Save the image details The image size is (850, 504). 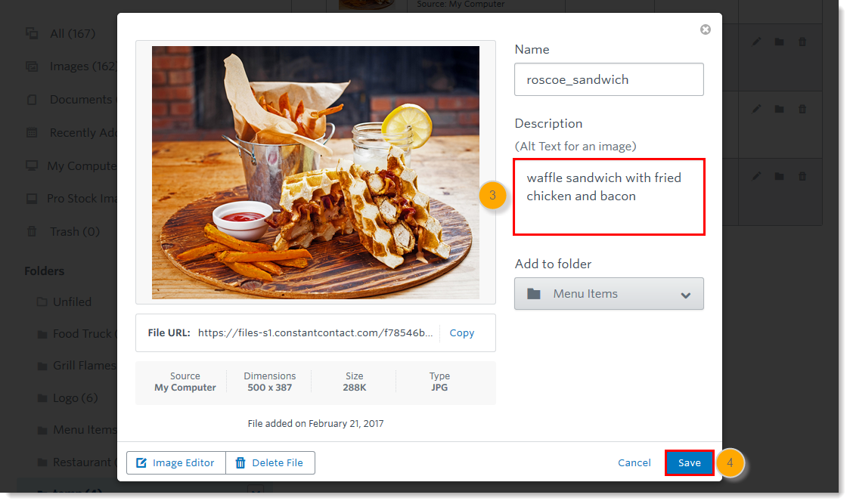pos(689,462)
